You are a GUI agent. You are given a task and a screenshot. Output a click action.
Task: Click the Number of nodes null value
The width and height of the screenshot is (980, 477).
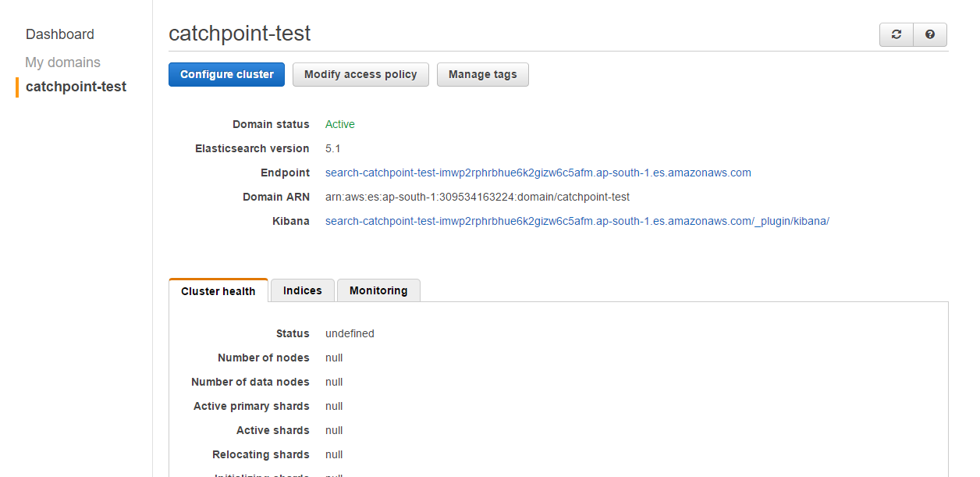[x=334, y=358]
